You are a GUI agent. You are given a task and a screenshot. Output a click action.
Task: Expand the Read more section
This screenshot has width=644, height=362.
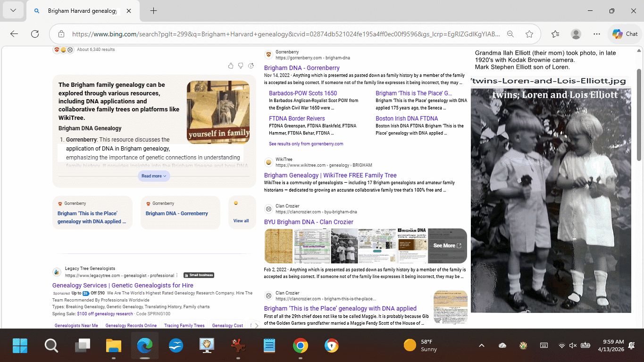[154, 176]
